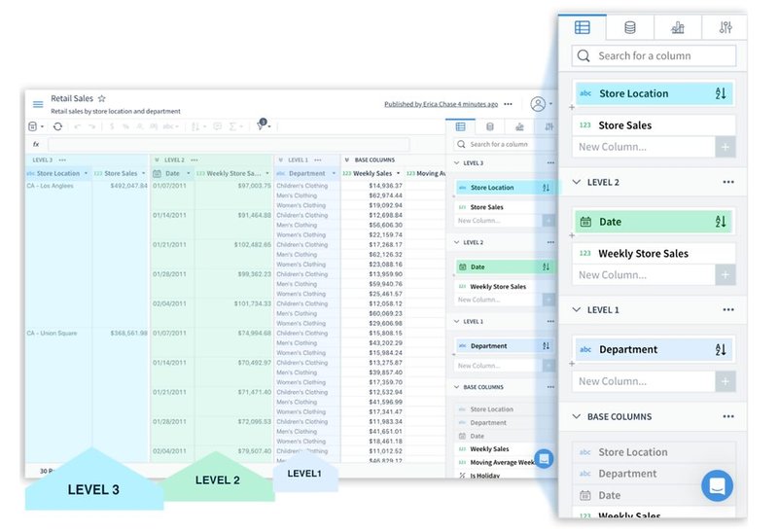Open the data source dropdown in the toolbar

(x=35, y=126)
